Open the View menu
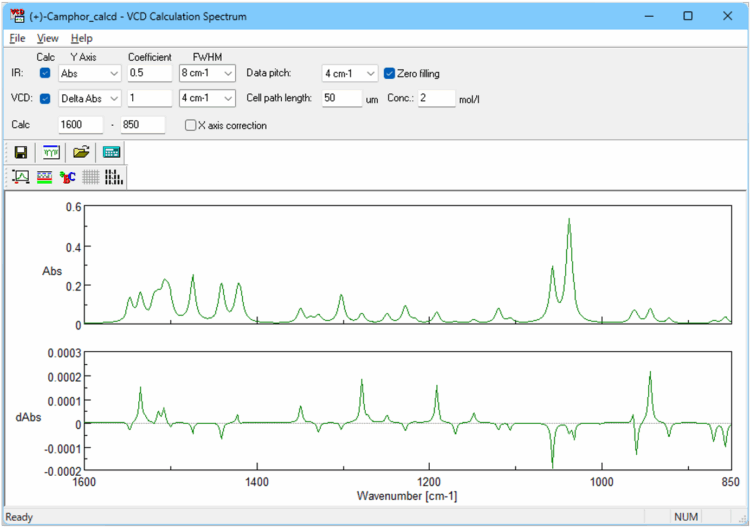750x530 pixels. (x=48, y=38)
